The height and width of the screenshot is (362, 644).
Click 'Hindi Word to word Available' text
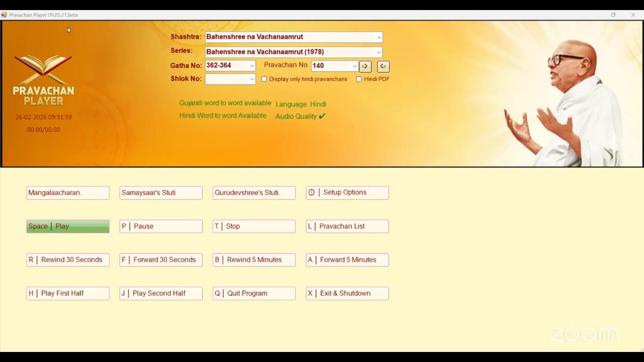pos(223,116)
